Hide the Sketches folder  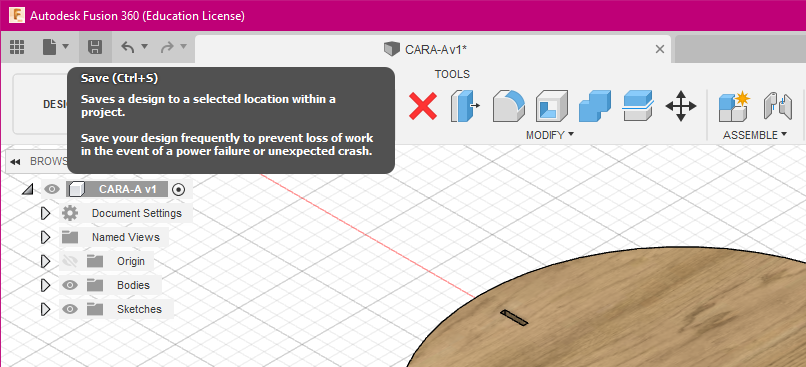click(70, 309)
